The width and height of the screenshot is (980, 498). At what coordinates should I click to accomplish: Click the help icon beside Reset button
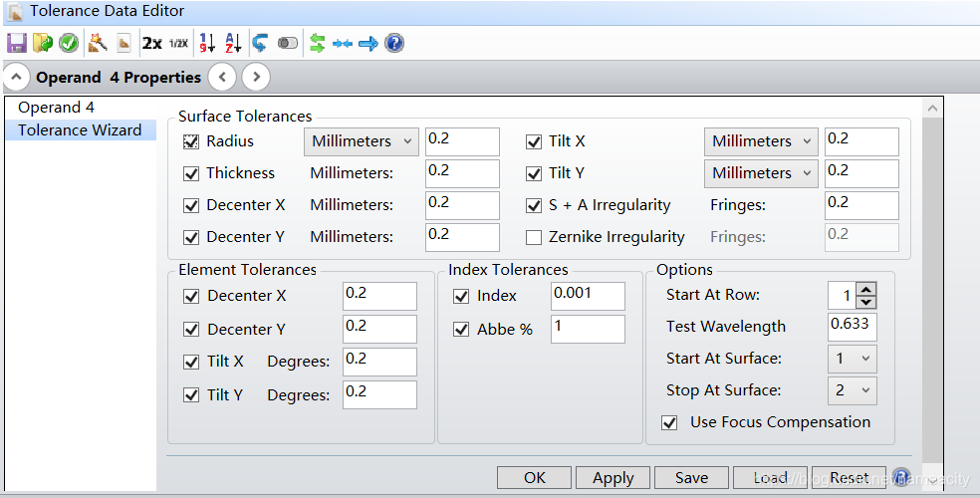901,478
